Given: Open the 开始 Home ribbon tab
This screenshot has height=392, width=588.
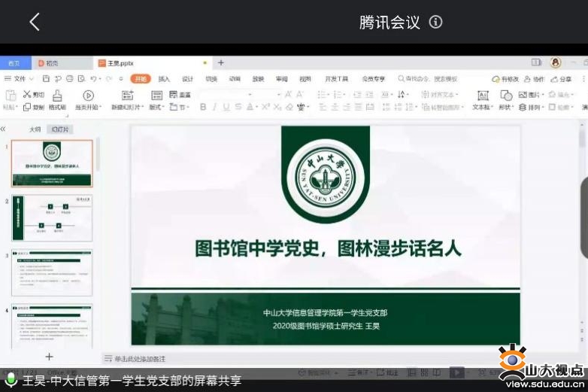Looking at the screenshot, I should click(x=141, y=79).
